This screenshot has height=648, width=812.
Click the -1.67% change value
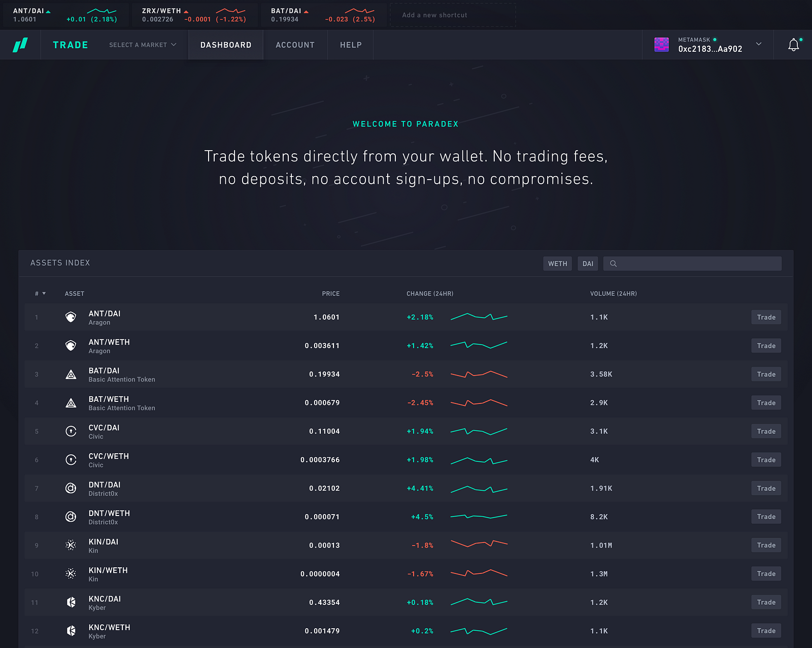point(420,574)
